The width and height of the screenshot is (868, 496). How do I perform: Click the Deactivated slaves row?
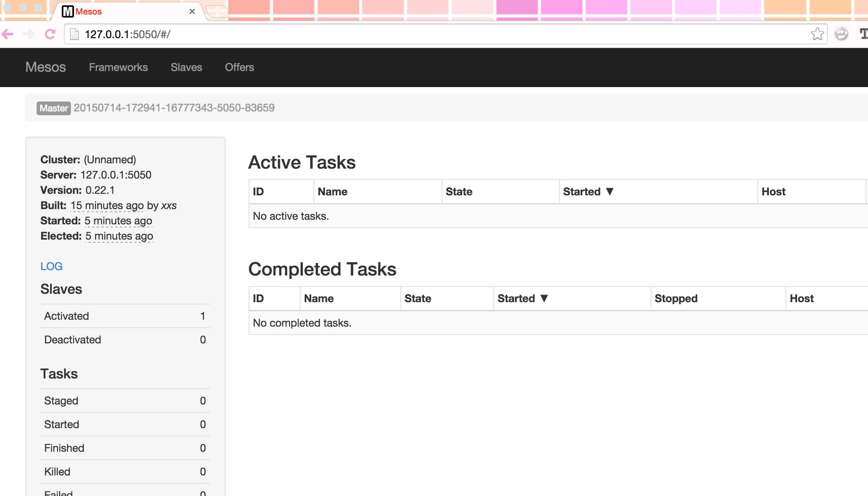pos(125,340)
